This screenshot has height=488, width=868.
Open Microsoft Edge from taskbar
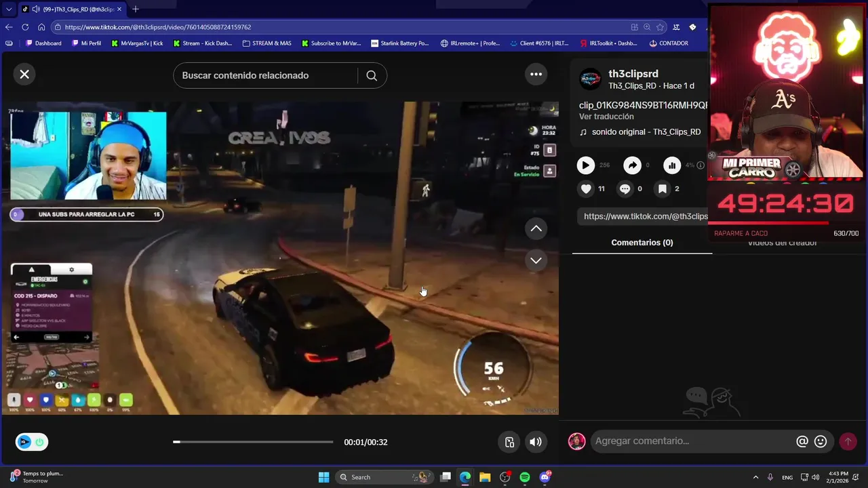(x=465, y=477)
